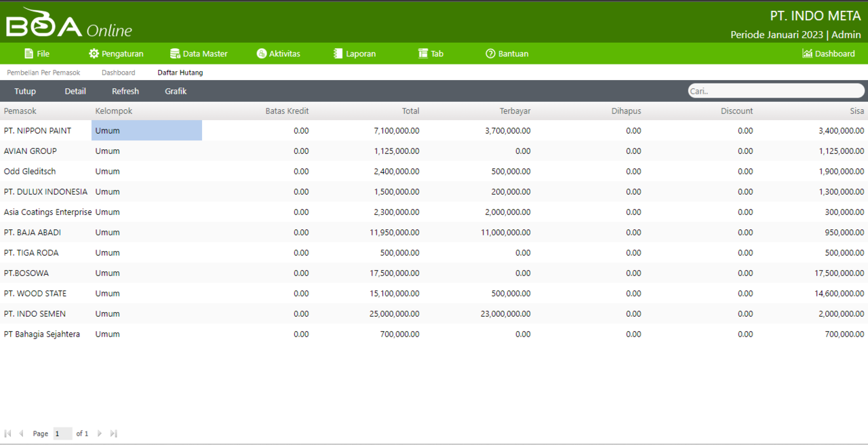This screenshot has height=445, width=868.
Task: Click sisa value 14,600,000.00
Action: tap(840, 293)
